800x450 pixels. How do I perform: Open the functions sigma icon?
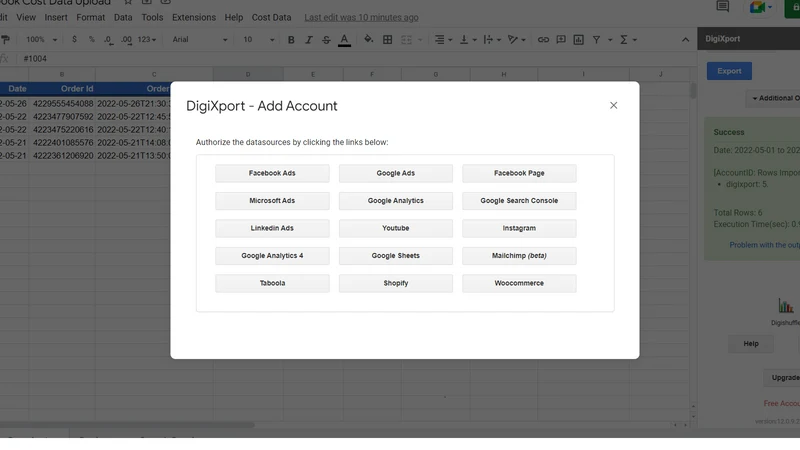[623, 39]
